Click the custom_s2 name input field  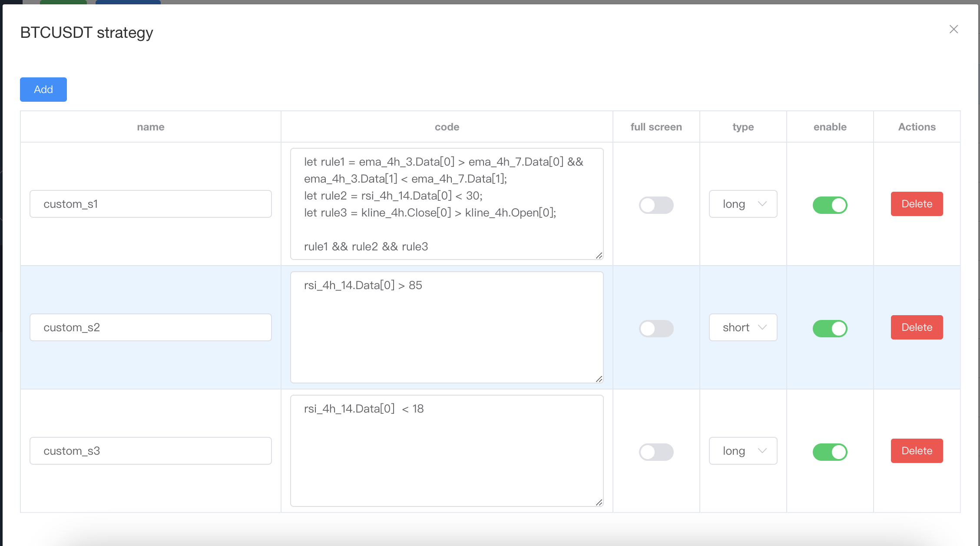click(150, 327)
